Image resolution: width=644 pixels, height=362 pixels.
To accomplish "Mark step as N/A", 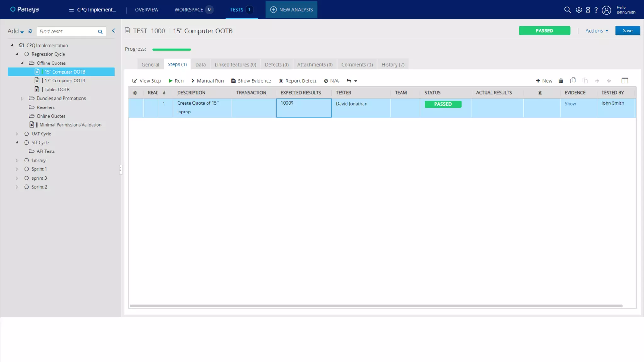I will [x=331, y=81].
